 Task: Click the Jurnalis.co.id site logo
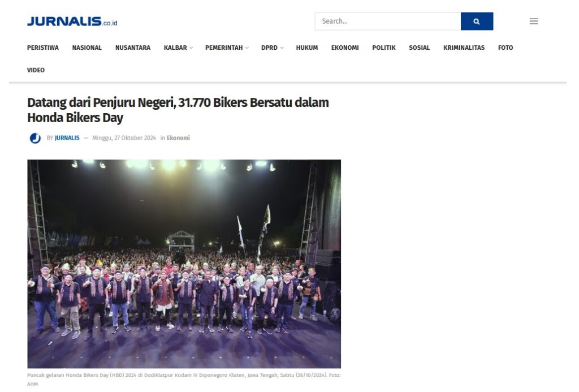click(x=72, y=21)
